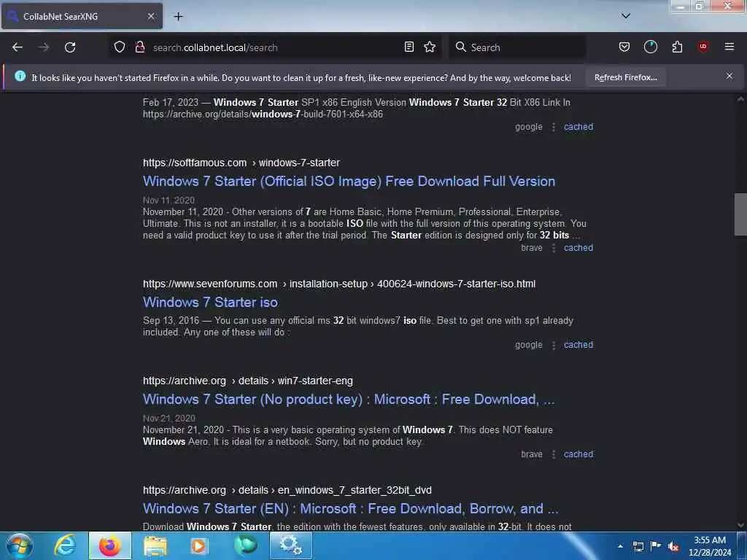Click the circular timer icon in the toolbar
Image resolution: width=747 pixels, height=560 pixels.
(x=650, y=47)
